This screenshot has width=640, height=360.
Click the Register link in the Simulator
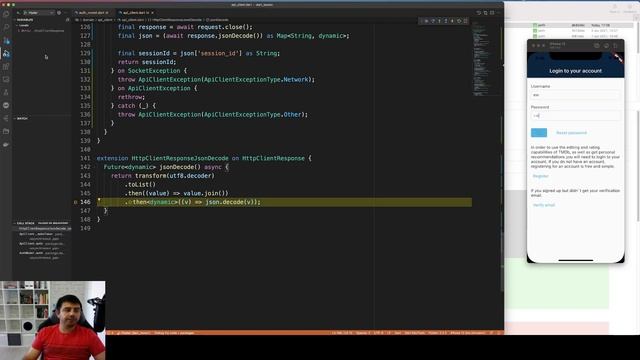point(540,176)
